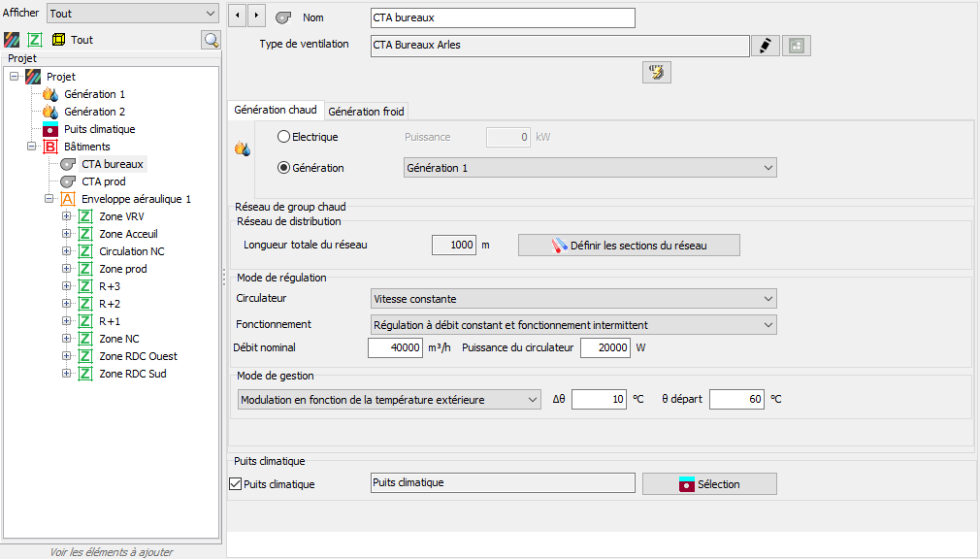Collapse the Enveloppe aéraulique 1 node
This screenshot has height=559, width=980.
(x=49, y=200)
